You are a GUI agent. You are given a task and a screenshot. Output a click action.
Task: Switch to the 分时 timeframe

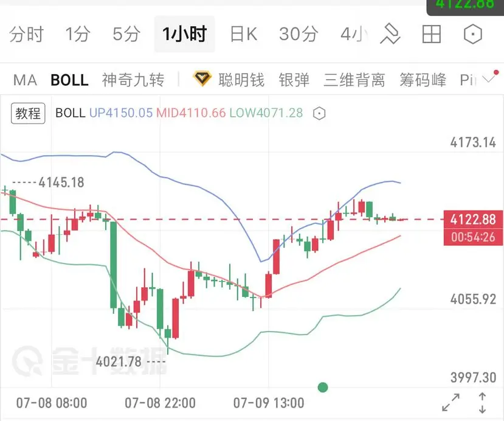coord(26,34)
